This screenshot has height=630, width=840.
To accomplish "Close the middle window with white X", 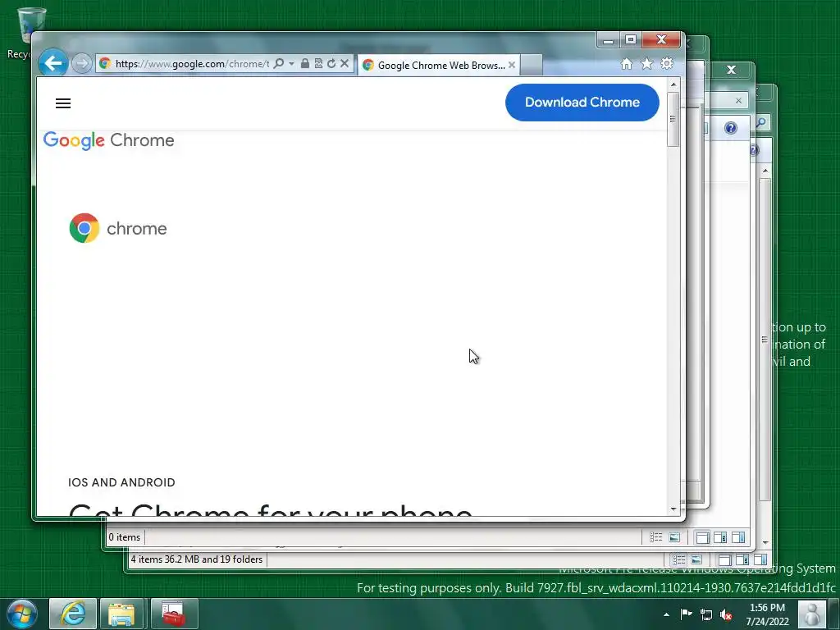I will point(731,70).
